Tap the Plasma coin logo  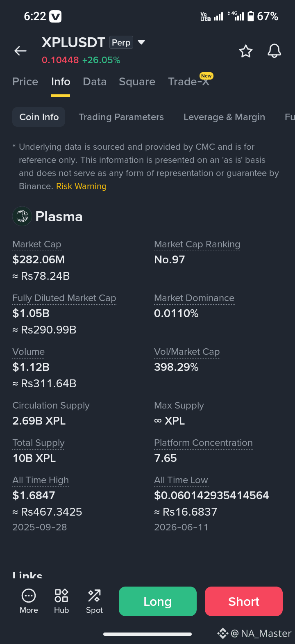click(x=22, y=216)
